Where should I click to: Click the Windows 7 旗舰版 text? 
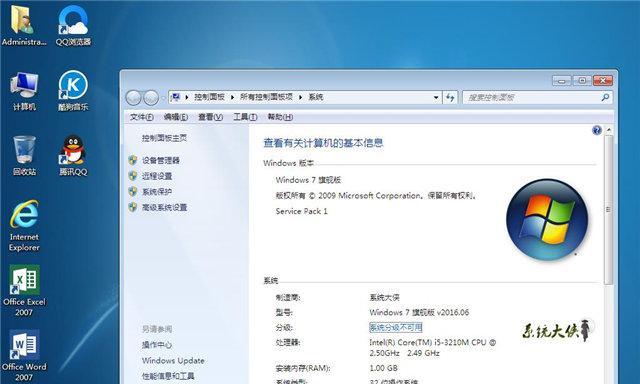pyautogui.click(x=308, y=180)
